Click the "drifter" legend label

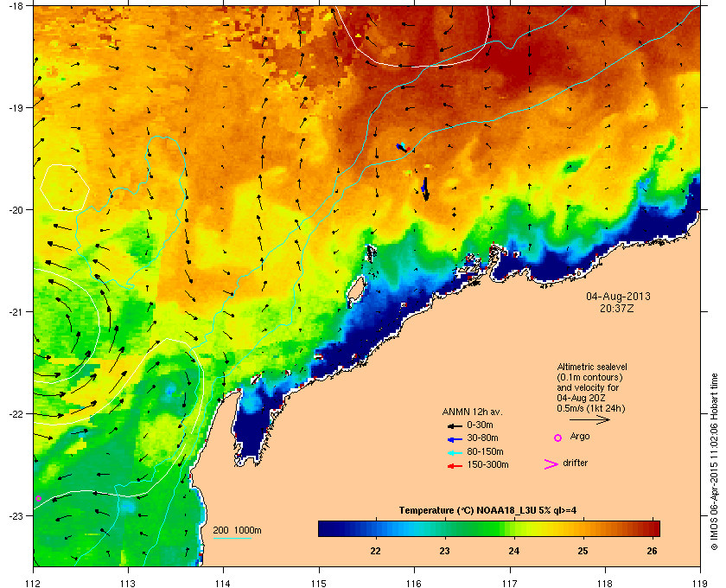(575, 463)
